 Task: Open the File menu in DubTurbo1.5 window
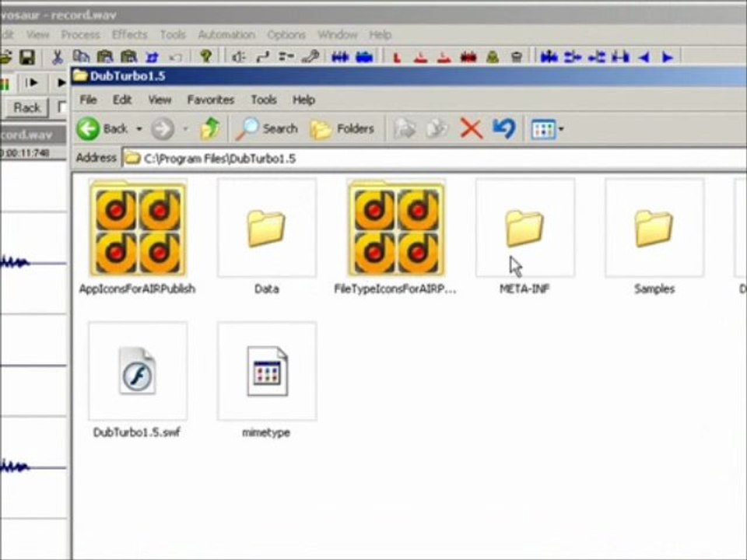point(88,100)
